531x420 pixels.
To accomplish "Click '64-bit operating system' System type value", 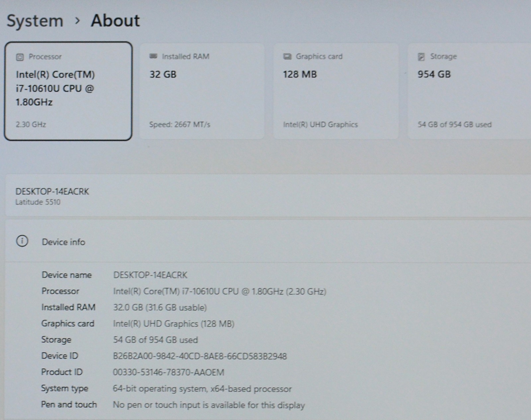I will (202, 389).
